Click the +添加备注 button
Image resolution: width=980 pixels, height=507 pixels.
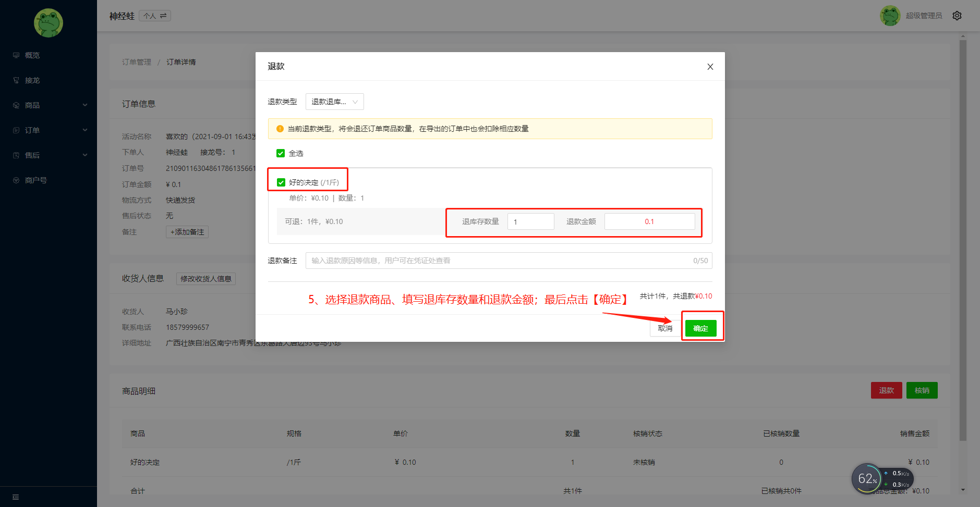tap(187, 232)
